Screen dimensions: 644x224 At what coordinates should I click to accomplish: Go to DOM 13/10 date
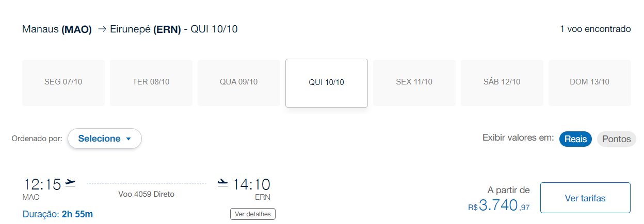click(x=589, y=82)
